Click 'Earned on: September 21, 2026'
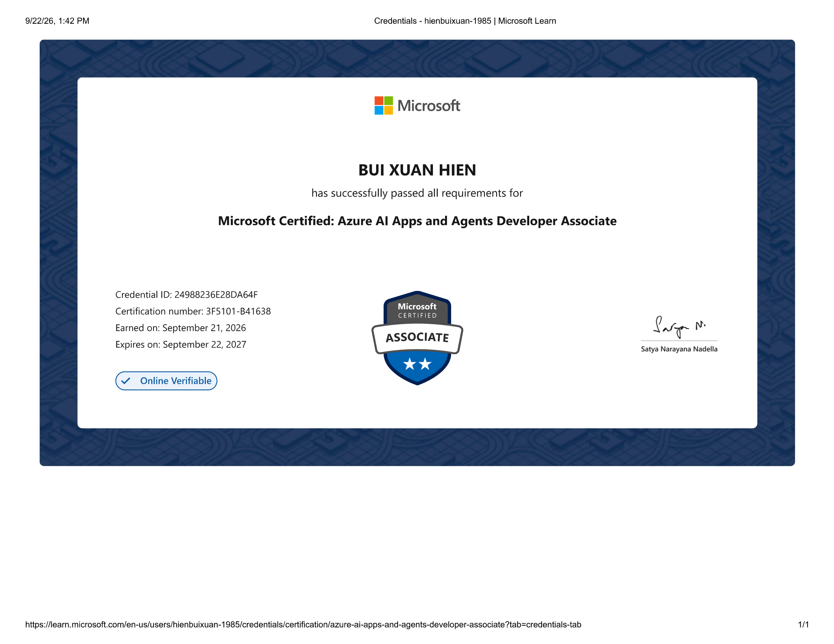This screenshot has width=834, height=644. (180, 328)
